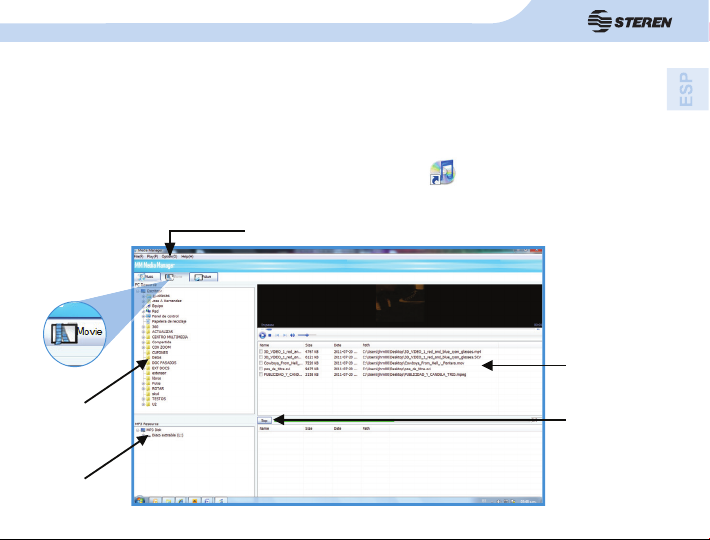Select the CENTRO MULTIMEDIA folder
Image resolution: width=710 pixels, height=540 pixels.
point(170,337)
